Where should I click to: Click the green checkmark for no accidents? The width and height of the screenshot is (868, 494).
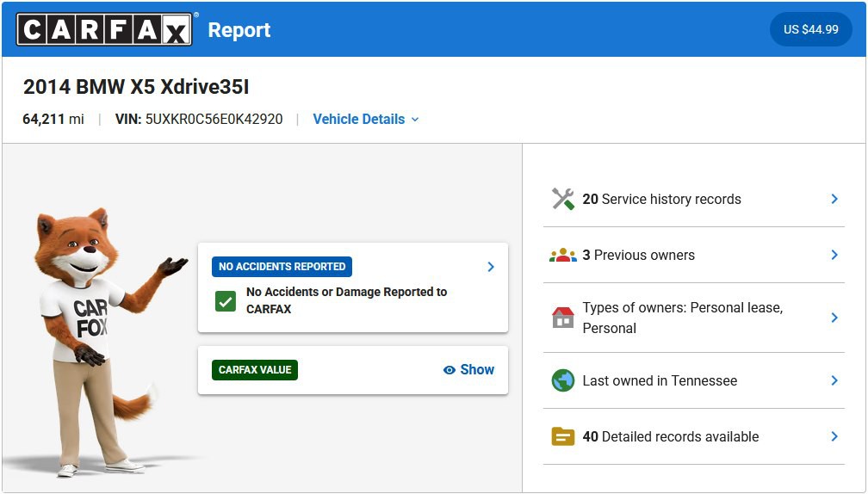click(226, 301)
